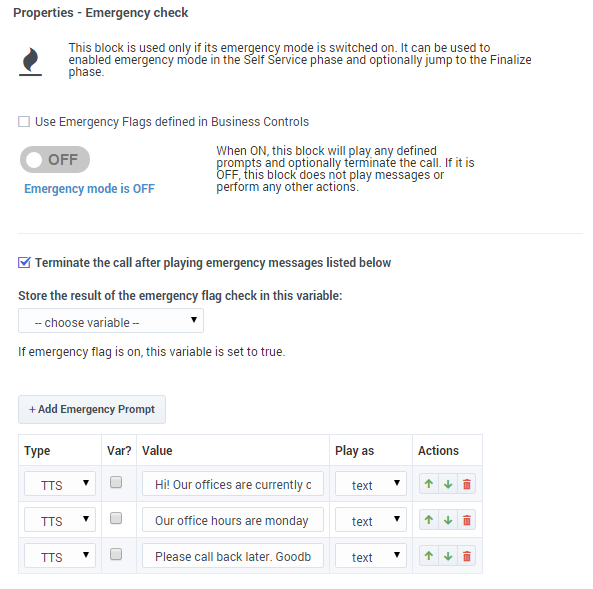Screen dimensions: 593x589
Task: Delete the 'Hi! Our offices' prompt
Action: point(467,484)
